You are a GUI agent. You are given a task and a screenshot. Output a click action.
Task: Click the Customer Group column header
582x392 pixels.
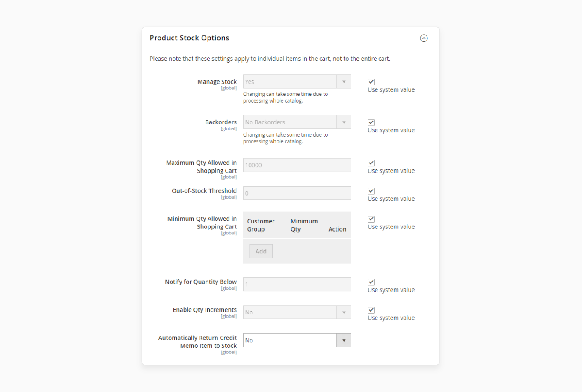click(261, 225)
